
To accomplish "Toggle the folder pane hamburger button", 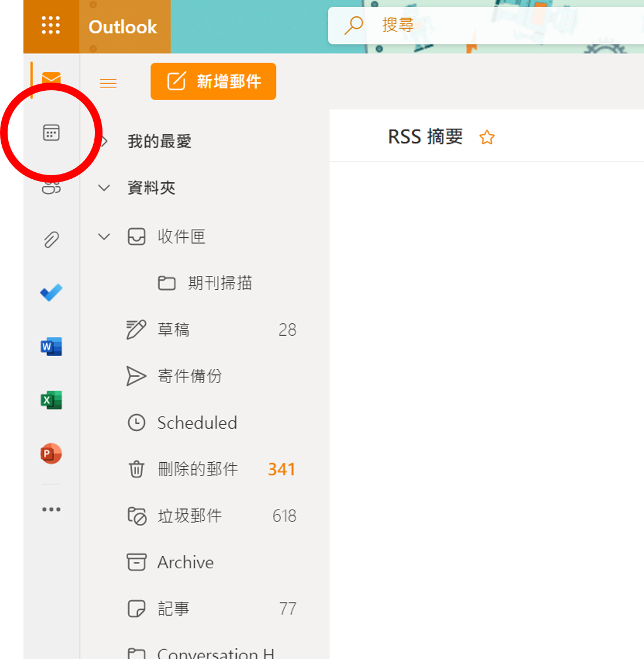I will (x=108, y=83).
